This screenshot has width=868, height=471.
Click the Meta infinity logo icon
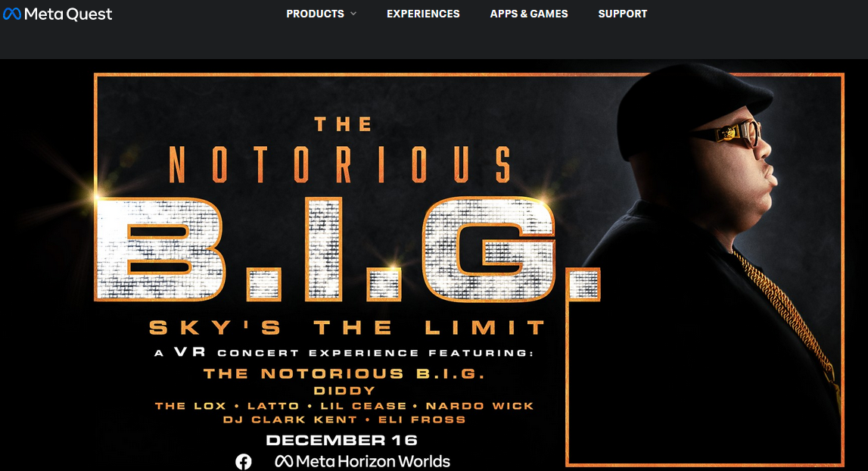[x=12, y=14]
